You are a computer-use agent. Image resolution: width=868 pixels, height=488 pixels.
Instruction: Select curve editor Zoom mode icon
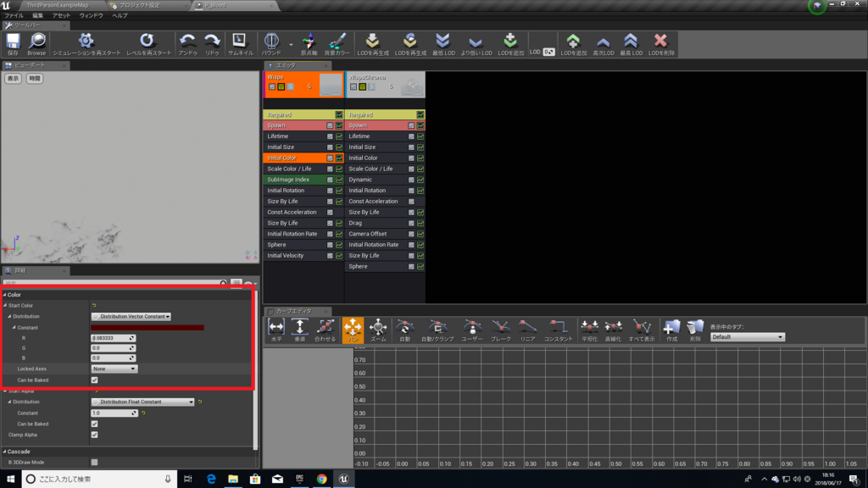[x=378, y=330]
